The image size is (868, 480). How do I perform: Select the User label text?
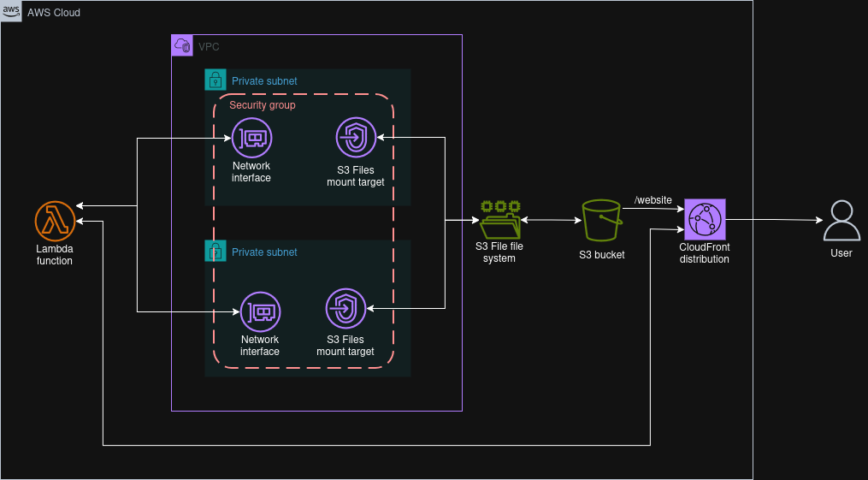point(841,253)
